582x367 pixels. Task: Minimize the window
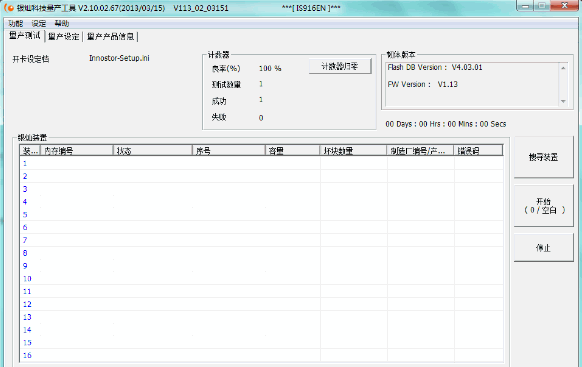(526, 6)
